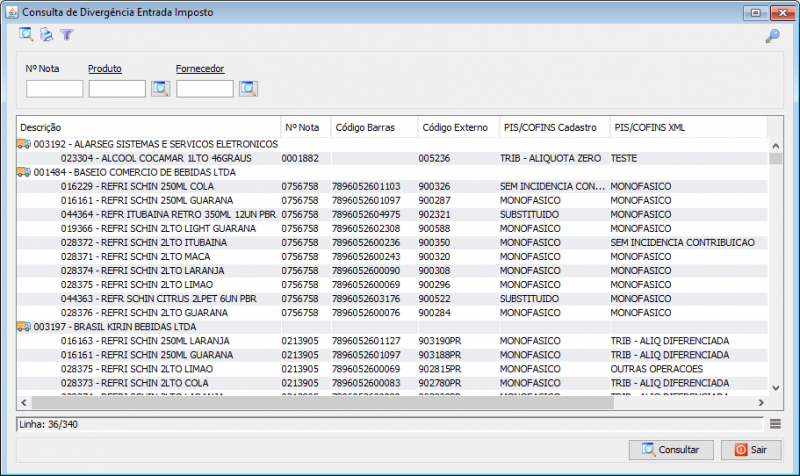Click the Fornecedor underlined label
This screenshot has width=800, height=476.
pyautogui.click(x=200, y=68)
